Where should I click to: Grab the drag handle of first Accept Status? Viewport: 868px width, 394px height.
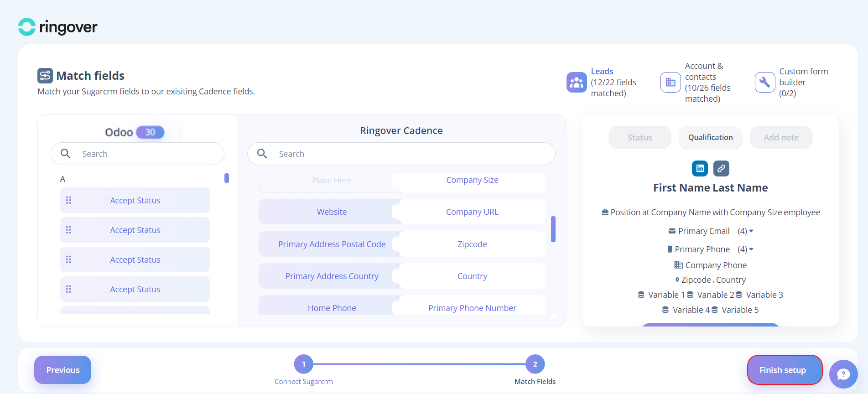pyautogui.click(x=68, y=200)
